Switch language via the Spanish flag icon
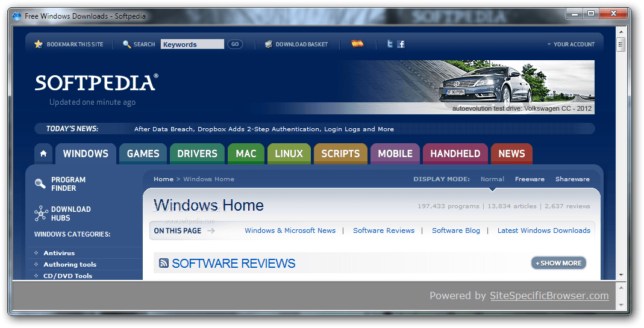This screenshot has height=328, width=644. click(357, 43)
